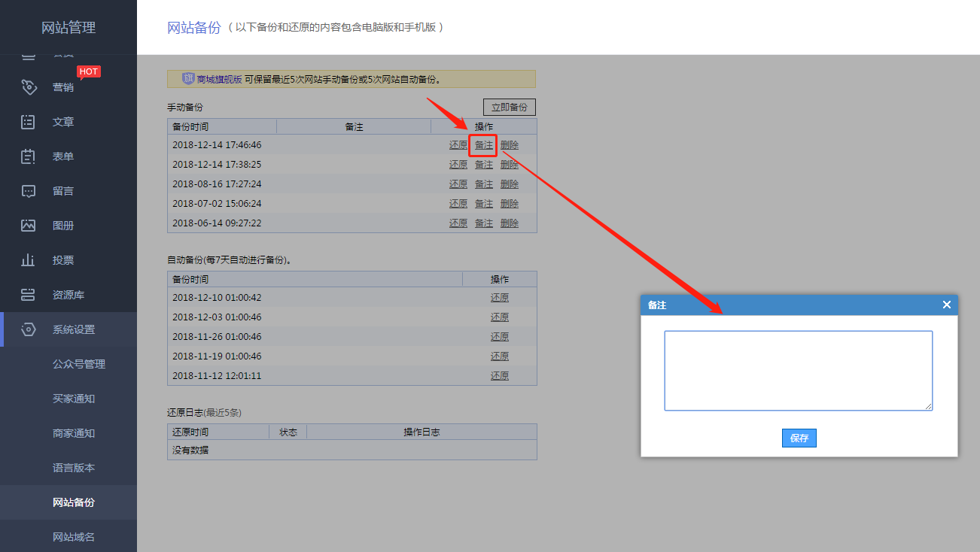The width and height of the screenshot is (980, 552).
Task: Click the 网站管理 sidebar header
Action: (68, 28)
